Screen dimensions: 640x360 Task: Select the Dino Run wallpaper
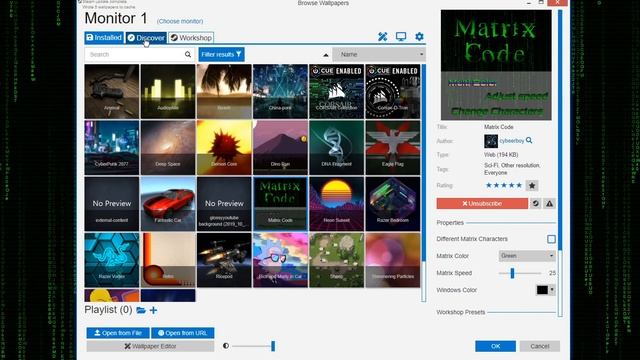click(280, 148)
